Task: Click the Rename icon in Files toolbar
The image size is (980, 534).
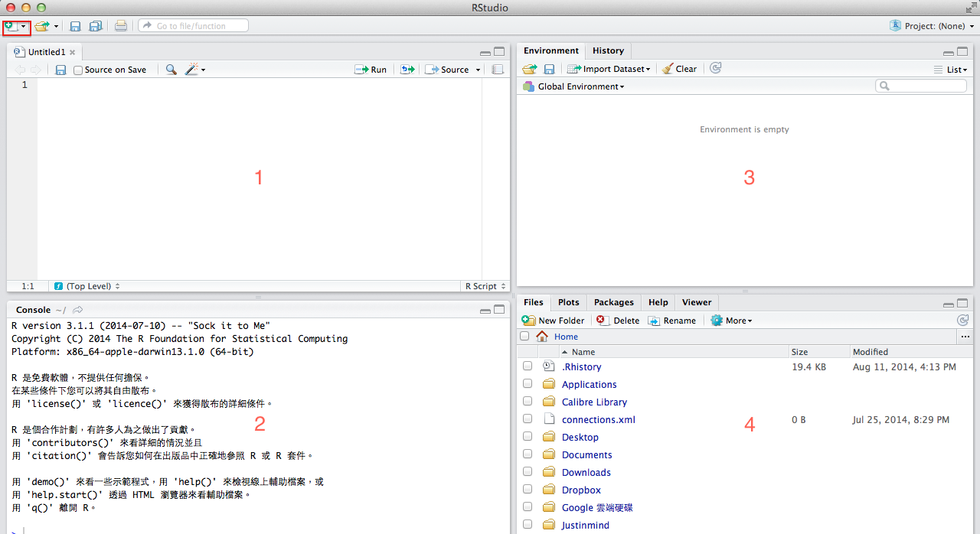Action: (x=654, y=321)
